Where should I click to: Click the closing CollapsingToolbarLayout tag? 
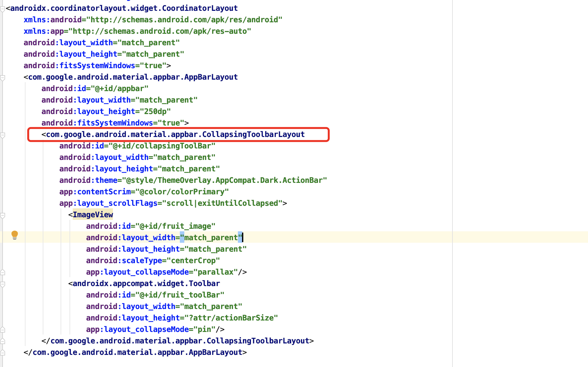point(178,341)
